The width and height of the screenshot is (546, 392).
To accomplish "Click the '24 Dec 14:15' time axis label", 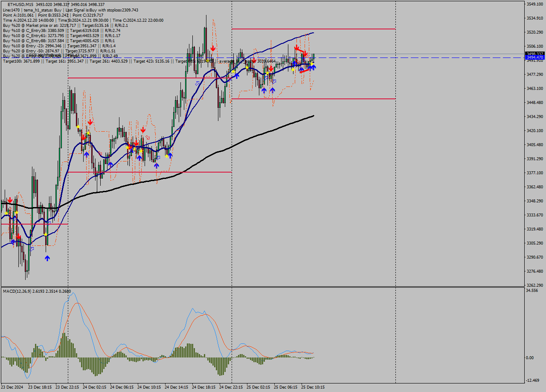I will [177, 388].
